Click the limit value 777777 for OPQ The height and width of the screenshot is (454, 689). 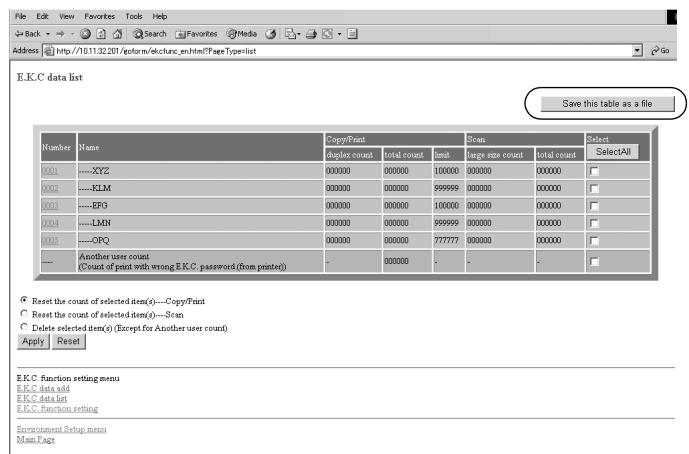pos(446,240)
